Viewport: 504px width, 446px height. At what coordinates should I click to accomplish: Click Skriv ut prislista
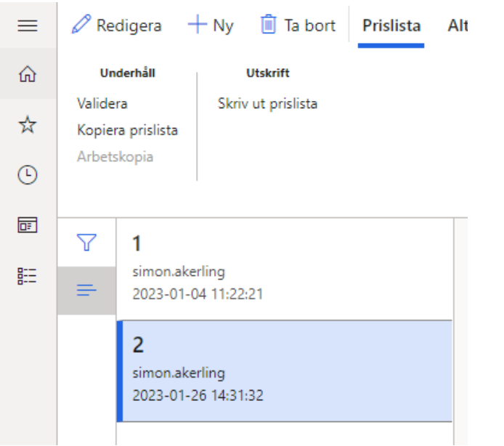[267, 104]
